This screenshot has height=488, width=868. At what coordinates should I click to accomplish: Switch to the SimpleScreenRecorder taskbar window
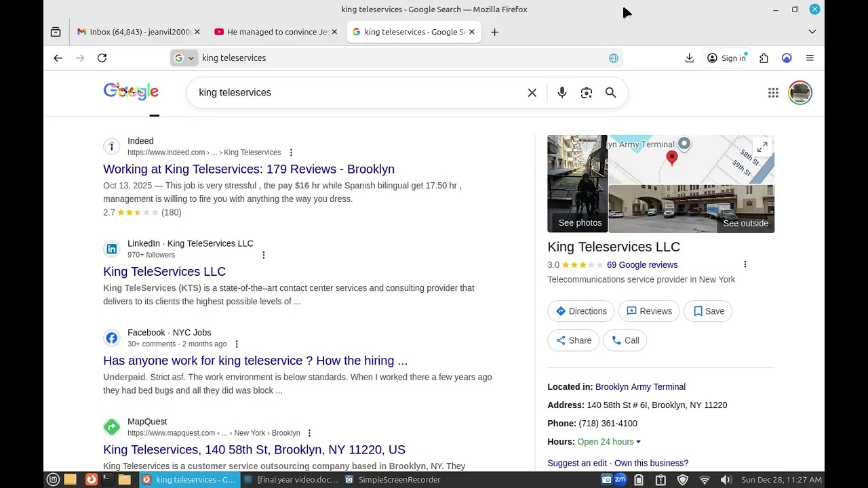(393, 480)
